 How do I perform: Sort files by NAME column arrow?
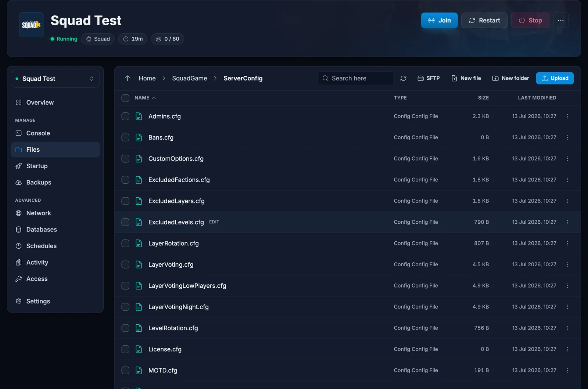click(x=154, y=98)
